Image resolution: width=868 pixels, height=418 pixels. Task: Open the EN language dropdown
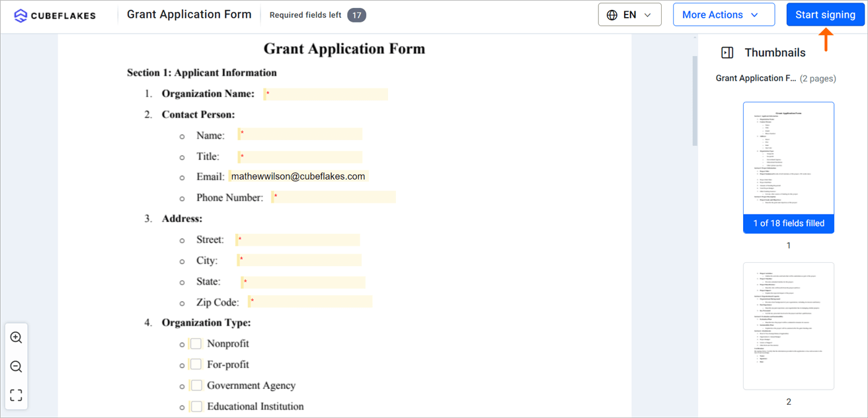click(629, 15)
